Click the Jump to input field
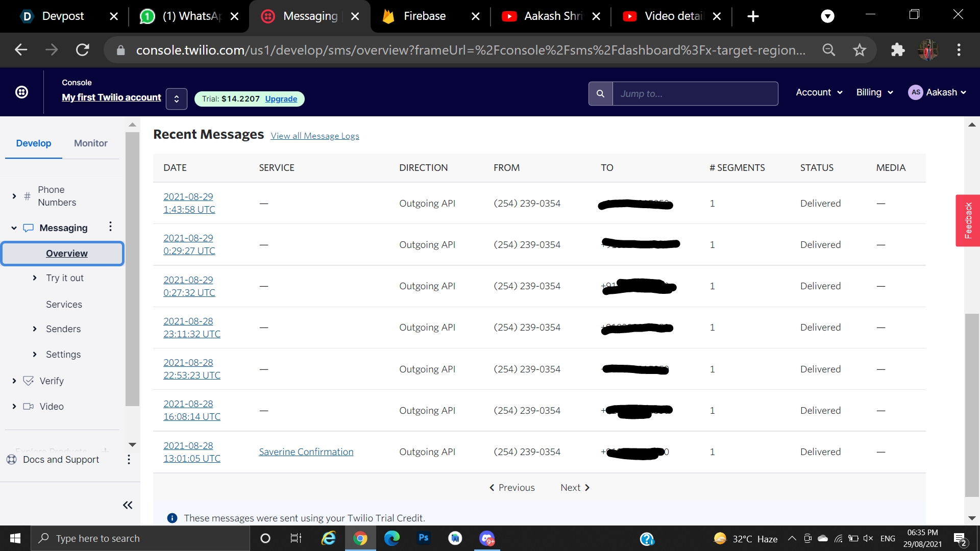980x551 pixels. pyautogui.click(x=695, y=94)
